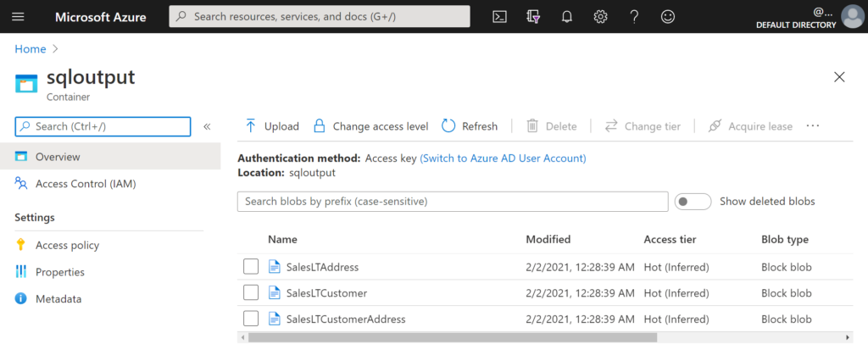Open portal Settings gear
This screenshot has height=361, width=868.
[x=600, y=17]
